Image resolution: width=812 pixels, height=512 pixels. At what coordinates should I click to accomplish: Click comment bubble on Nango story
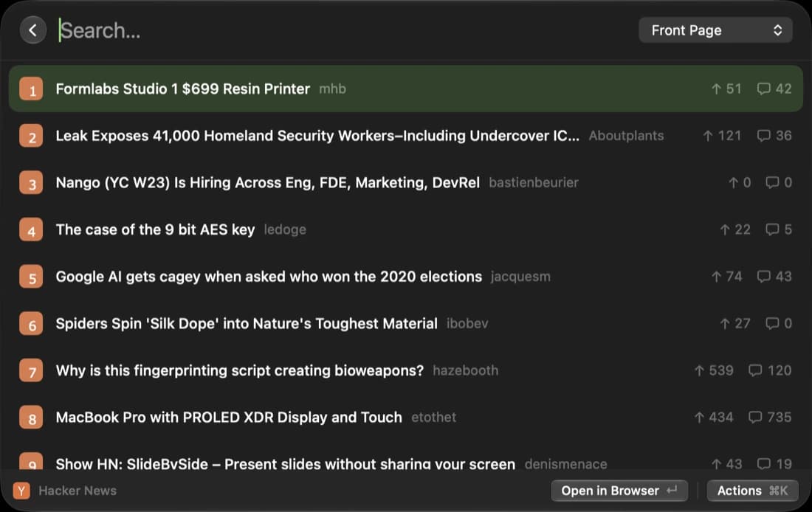772,183
